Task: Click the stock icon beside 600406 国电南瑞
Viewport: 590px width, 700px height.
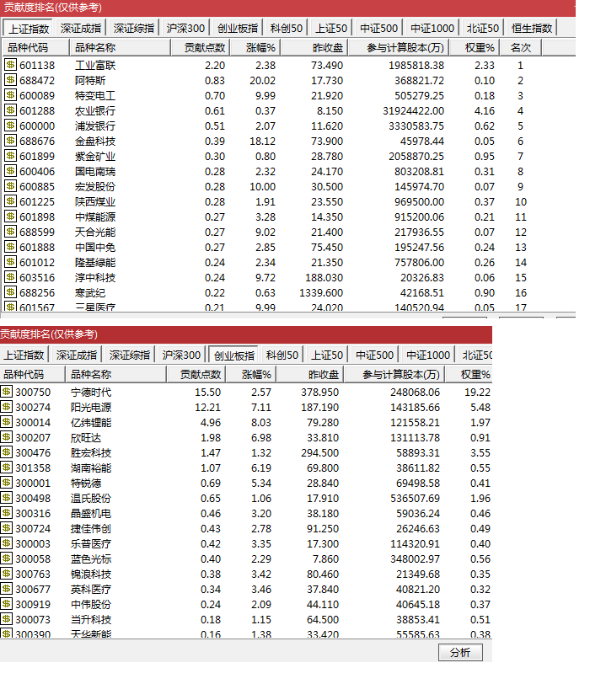Action: coord(10,171)
